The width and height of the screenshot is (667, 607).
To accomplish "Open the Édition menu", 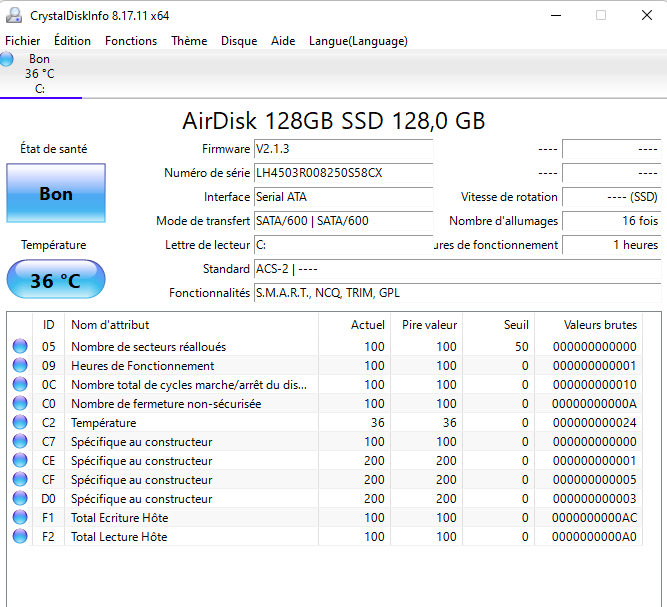I will [72, 41].
